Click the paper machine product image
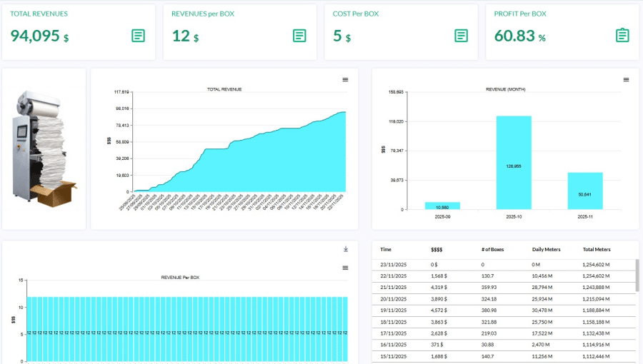643x364 pixels. tap(44, 150)
